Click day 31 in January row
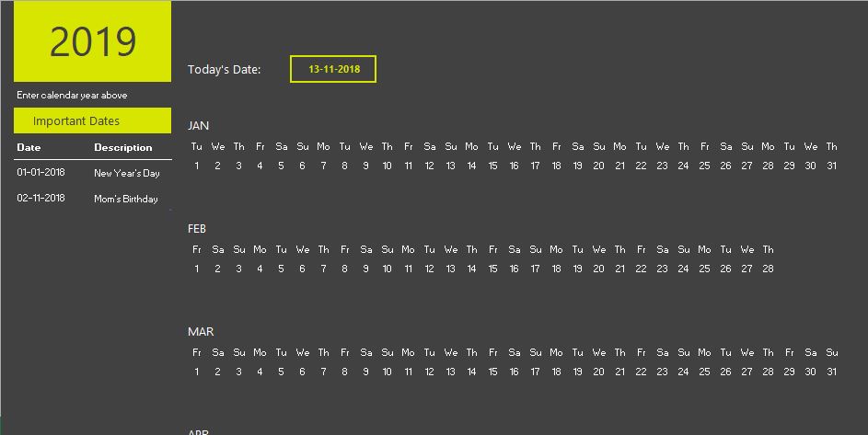Viewport: 868px width, 435px height. click(831, 166)
